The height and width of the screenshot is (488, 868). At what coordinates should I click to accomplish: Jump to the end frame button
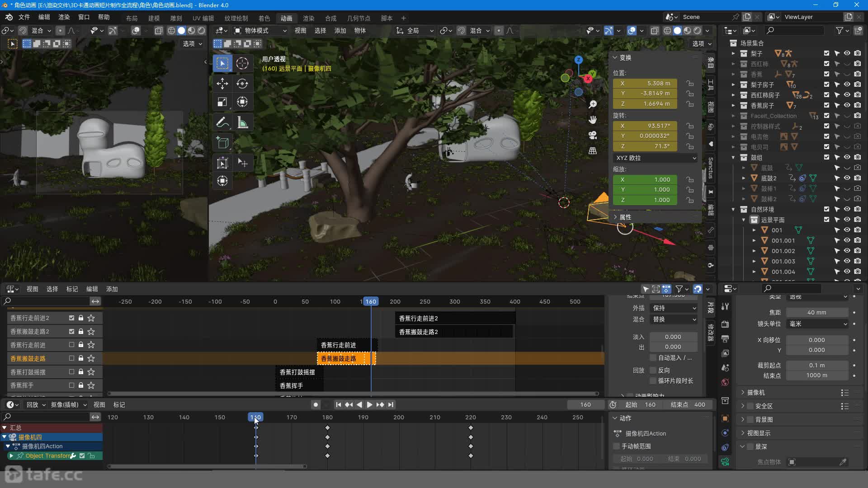(x=391, y=405)
